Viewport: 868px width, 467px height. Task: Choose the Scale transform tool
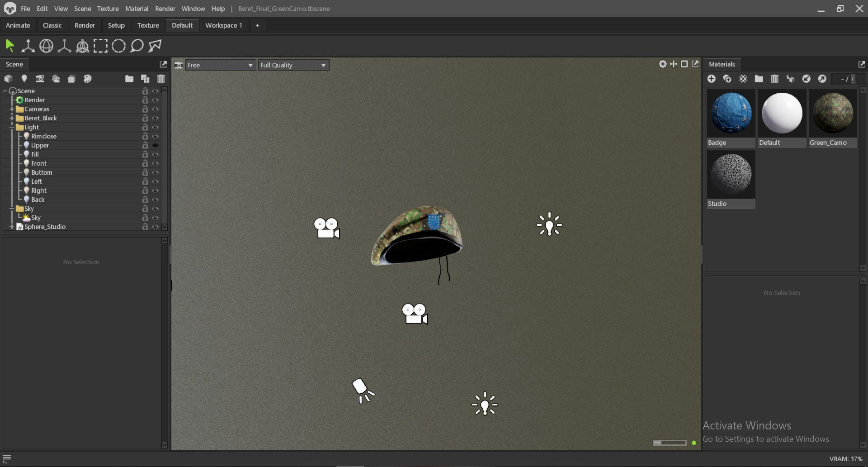(64, 46)
